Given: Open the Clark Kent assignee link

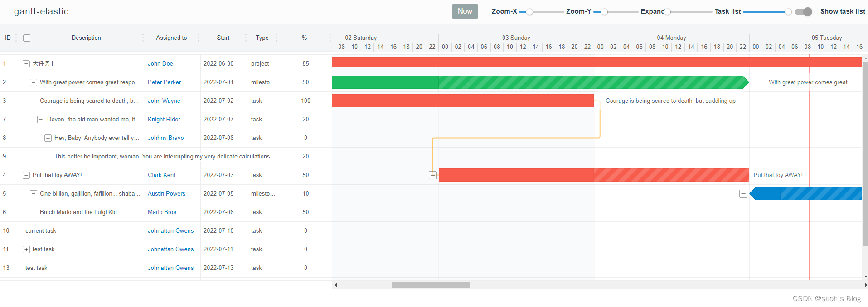Looking at the screenshot, I should [161, 175].
